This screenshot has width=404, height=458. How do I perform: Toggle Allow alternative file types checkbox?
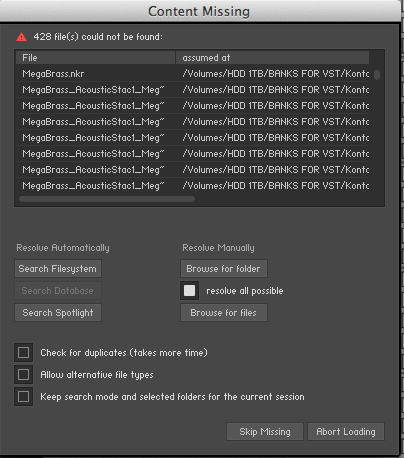[x=23, y=374]
